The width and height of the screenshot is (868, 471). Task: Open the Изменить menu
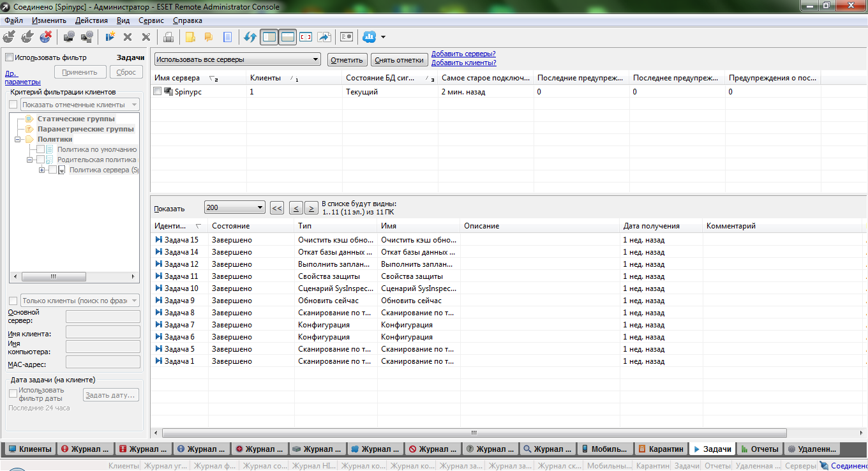(x=49, y=20)
